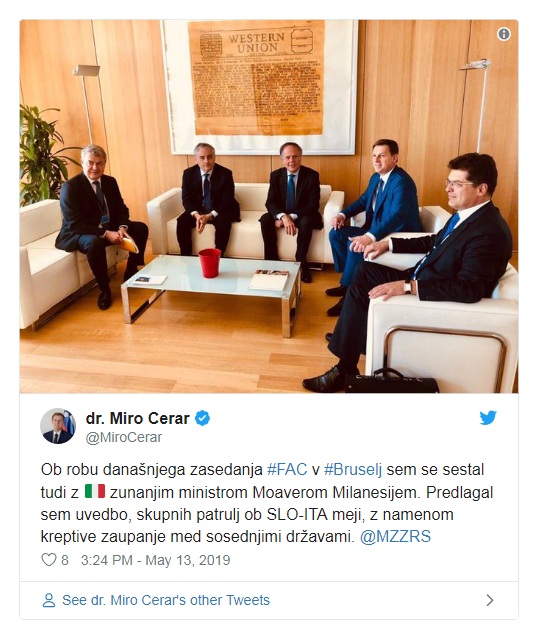Open Miro Cerar's profile avatar
This screenshot has width=541, height=637.
click(x=58, y=426)
